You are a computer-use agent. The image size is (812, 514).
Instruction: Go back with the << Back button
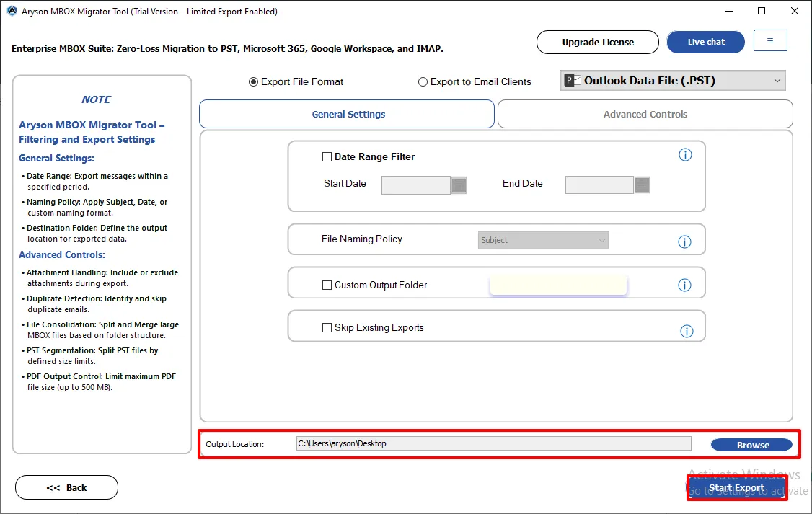(x=67, y=487)
